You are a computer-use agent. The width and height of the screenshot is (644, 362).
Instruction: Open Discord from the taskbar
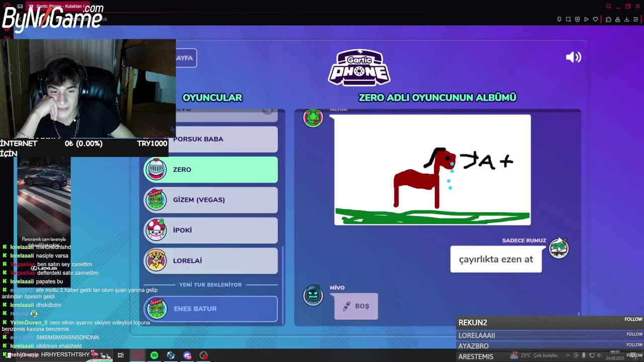pyautogui.click(x=187, y=355)
